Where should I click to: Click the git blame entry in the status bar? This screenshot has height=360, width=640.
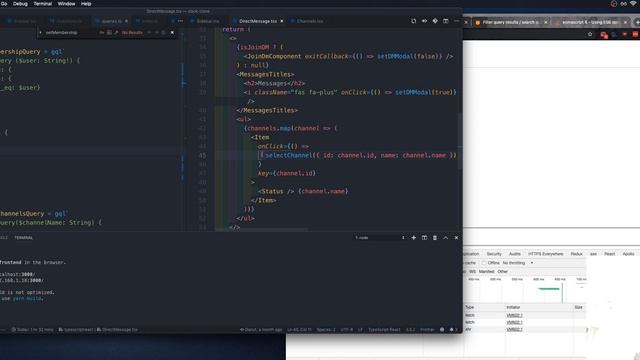pyautogui.click(x=261, y=330)
